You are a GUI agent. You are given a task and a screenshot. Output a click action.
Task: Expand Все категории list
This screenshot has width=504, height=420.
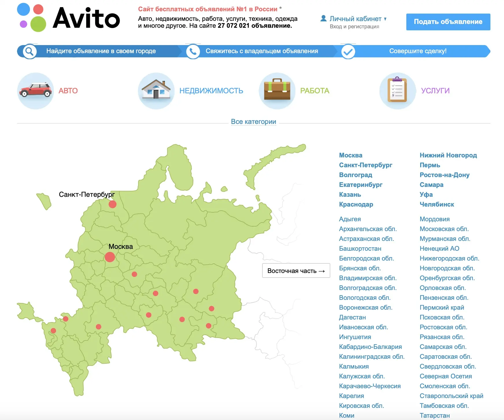tap(253, 122)
